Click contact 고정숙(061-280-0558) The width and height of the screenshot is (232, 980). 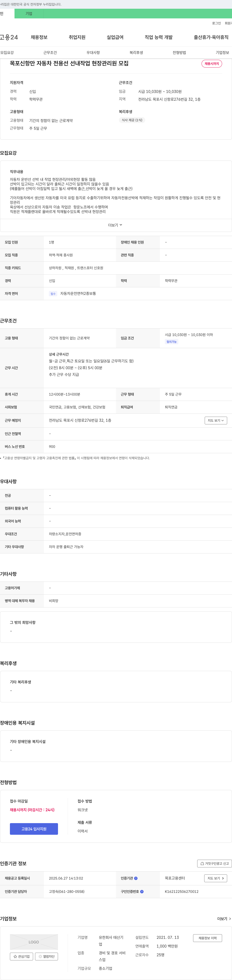(x=67, y=891)
